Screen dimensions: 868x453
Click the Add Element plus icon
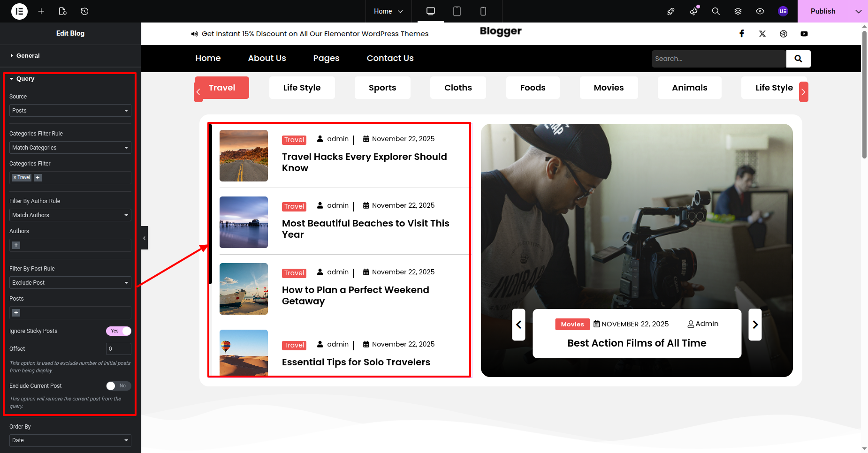[x=41, y=11]
